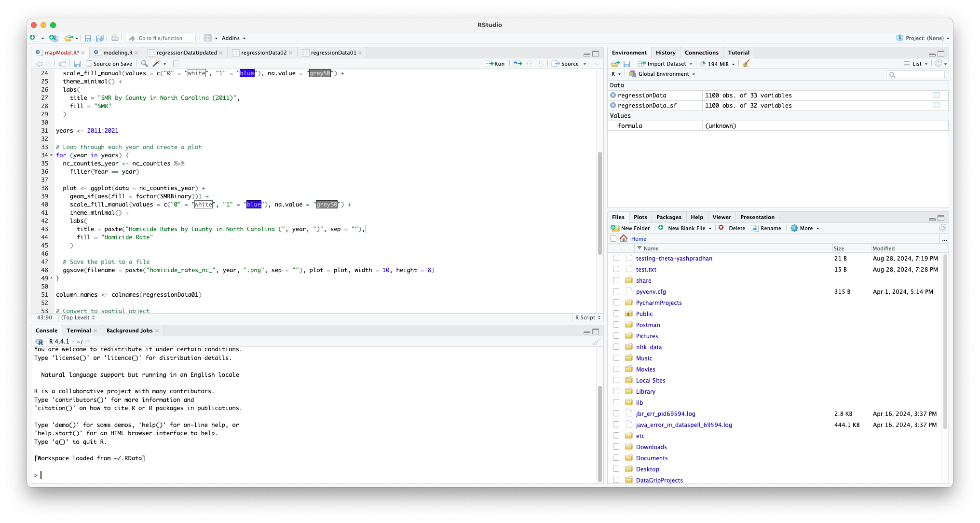Image resolution: width=980 pixels, height=523 pixels.
Task: Open the More actions dropdown in Files
Action: tap(805, 228)
